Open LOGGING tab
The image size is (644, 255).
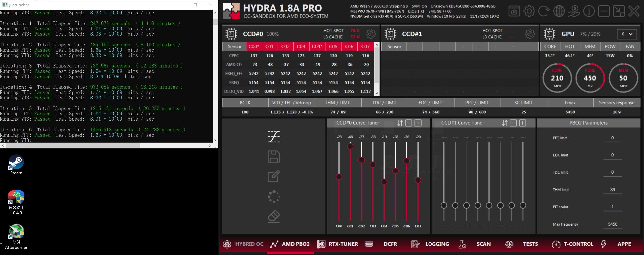pyautogui.click(x=430, y=244)
